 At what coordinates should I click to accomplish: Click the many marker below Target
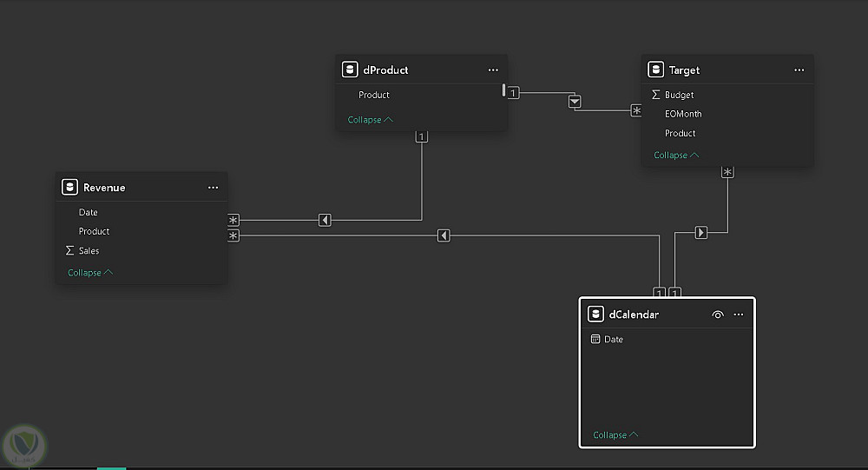[x=727, y=172]
